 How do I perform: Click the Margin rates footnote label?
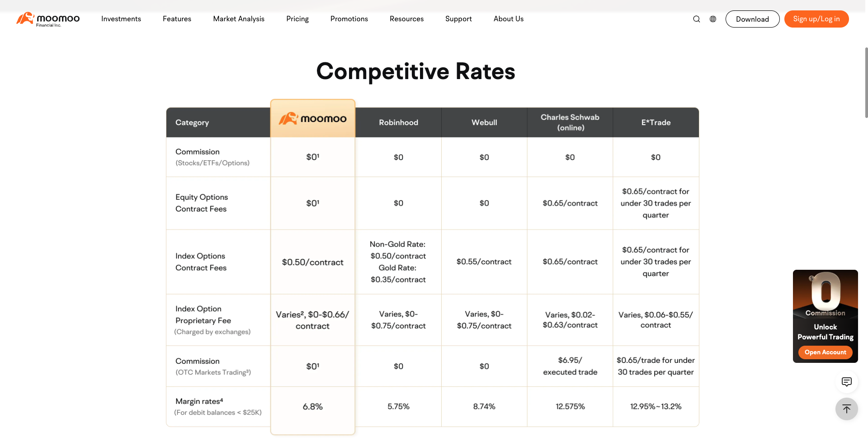199,401
